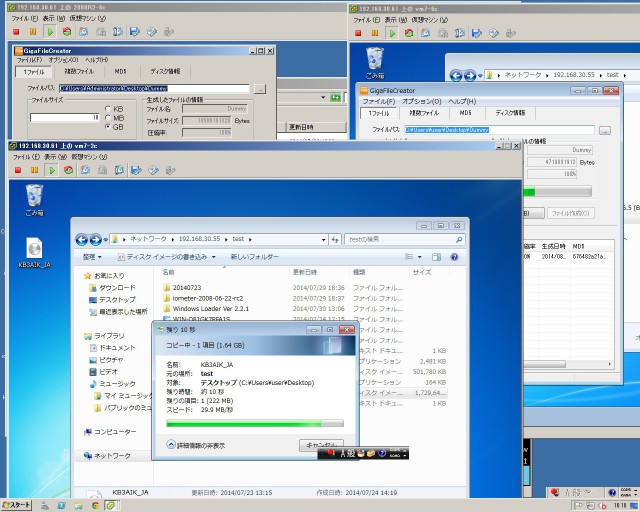Image resolution: width=640 pixels, height=512 pixels.
Task: Click file size input field in GigaFileCreator
Action: click(x=65, y=117)
